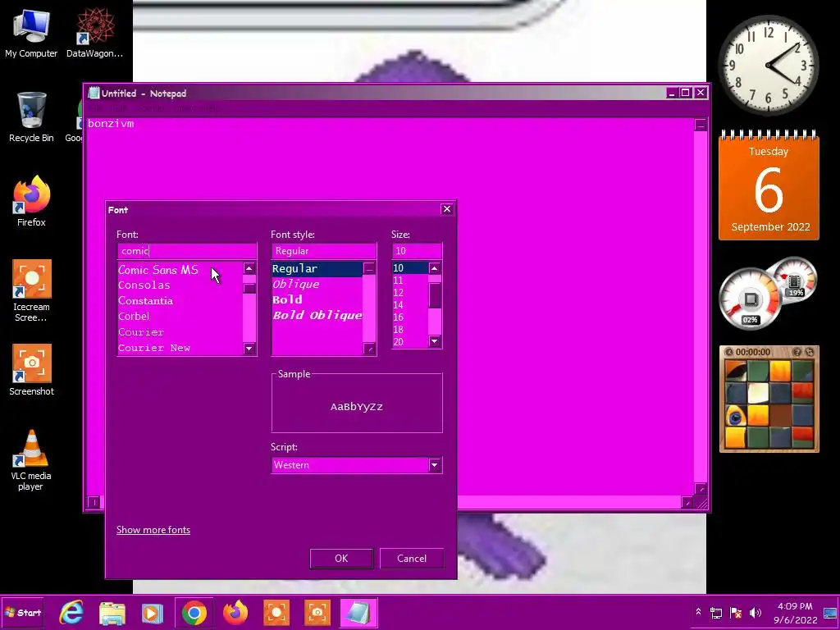Switch to Screenshot camera taskbar icon

(317, 613)
